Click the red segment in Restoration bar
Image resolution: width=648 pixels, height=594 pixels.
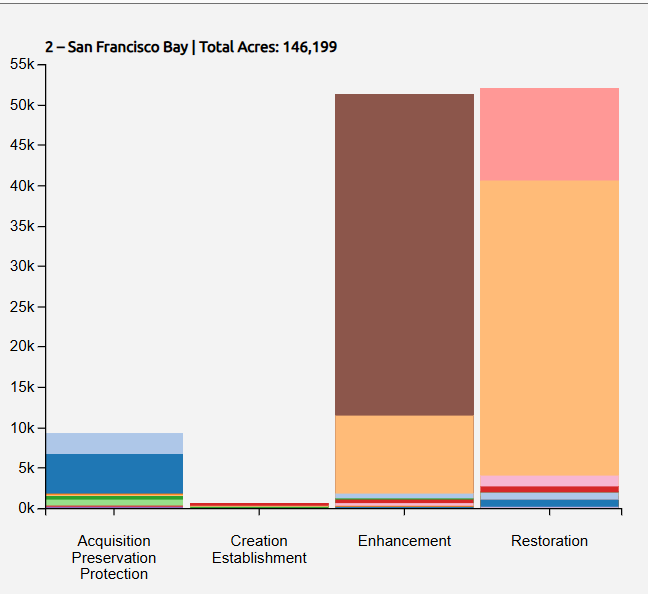549,489
